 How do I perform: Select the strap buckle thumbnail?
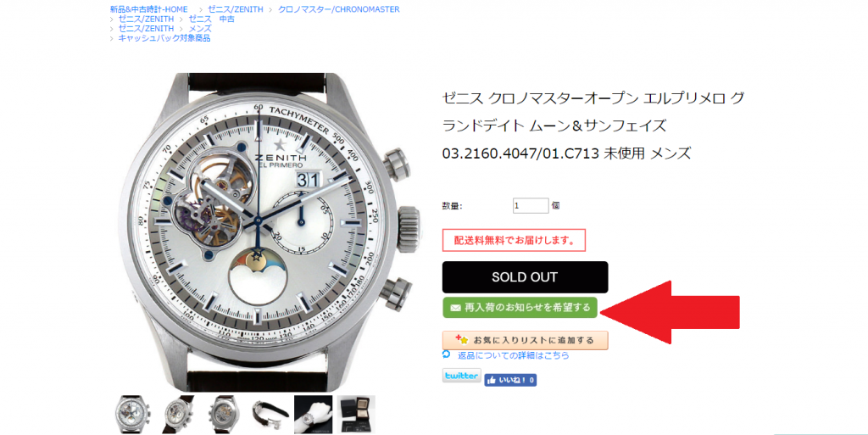pyautogui.click(x=269, y=414)
